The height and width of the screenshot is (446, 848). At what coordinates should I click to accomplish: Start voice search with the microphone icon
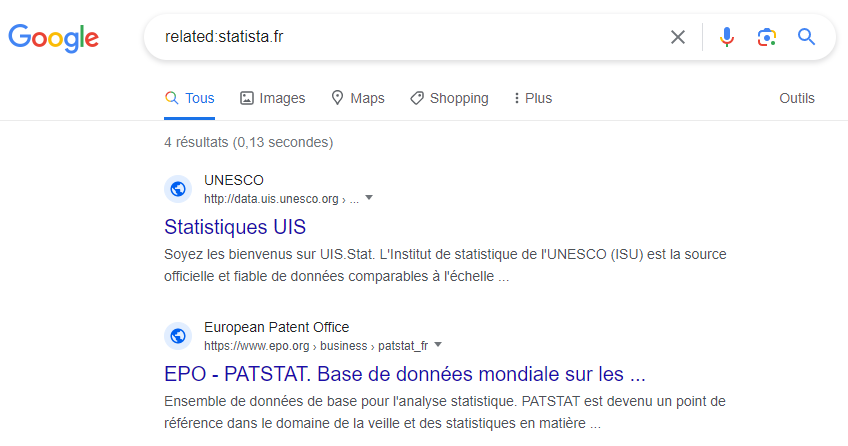click(727, 37)
